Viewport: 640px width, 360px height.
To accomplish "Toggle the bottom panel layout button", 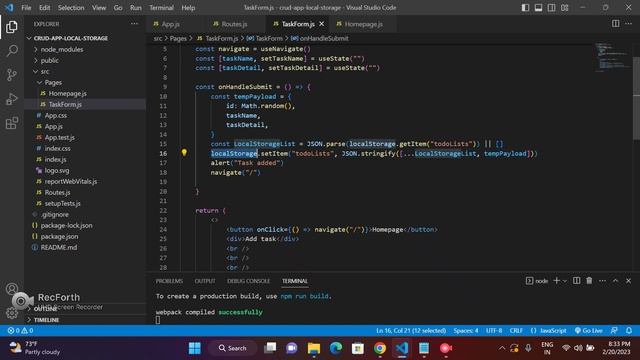I will [x=538, y=8].
